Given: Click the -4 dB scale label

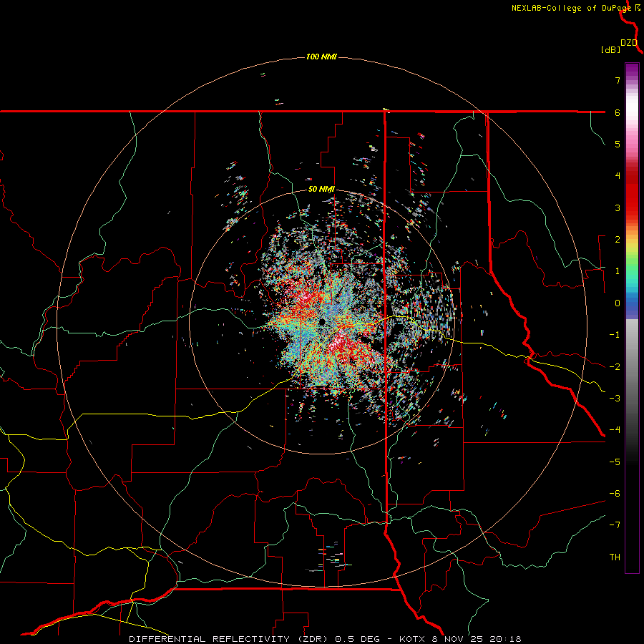Looking at the screenshot, I should [x=615, y=430].
